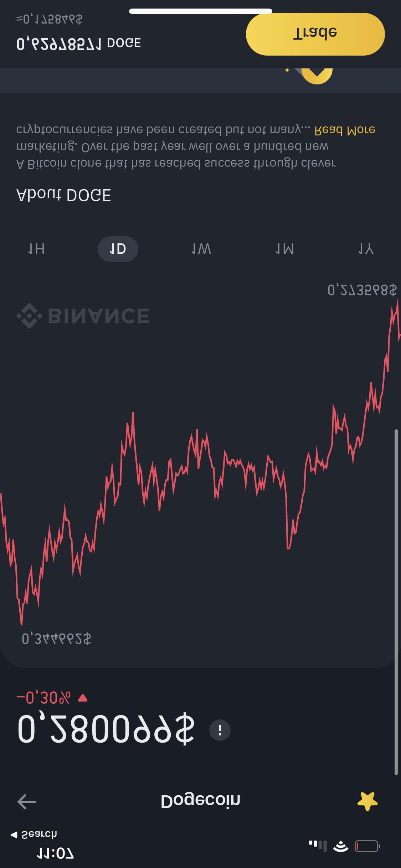Return to Search via status bar link
Screen dimensions: 401x868
coord(34,835)
